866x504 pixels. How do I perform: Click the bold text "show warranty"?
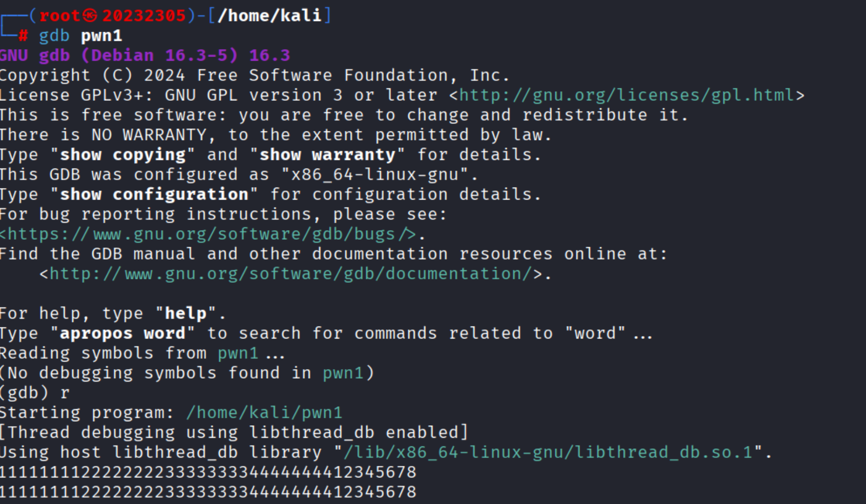(327, 155)
